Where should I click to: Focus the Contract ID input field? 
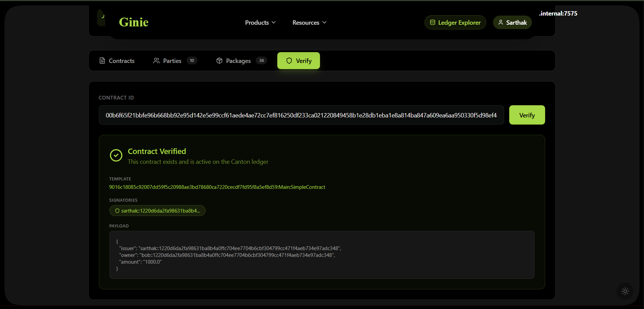pos(301,115)
